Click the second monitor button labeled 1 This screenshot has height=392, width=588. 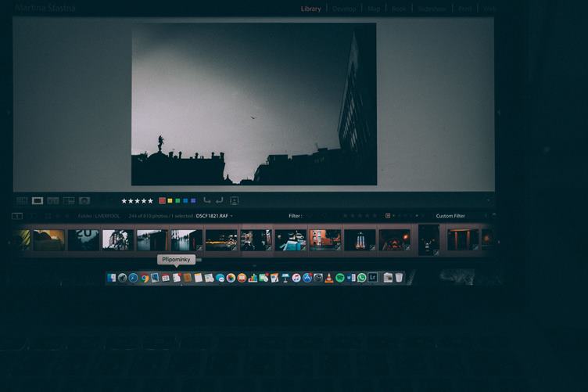[17, 216]
